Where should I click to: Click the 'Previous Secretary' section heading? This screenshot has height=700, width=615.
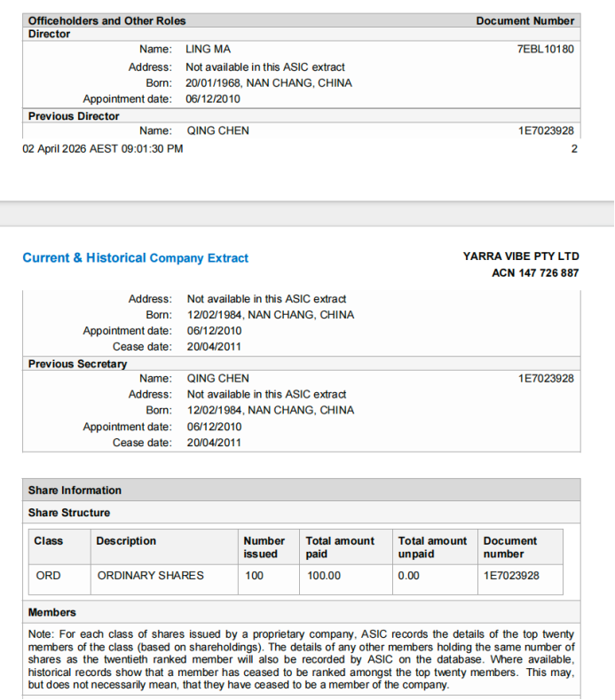pos(77,364)
